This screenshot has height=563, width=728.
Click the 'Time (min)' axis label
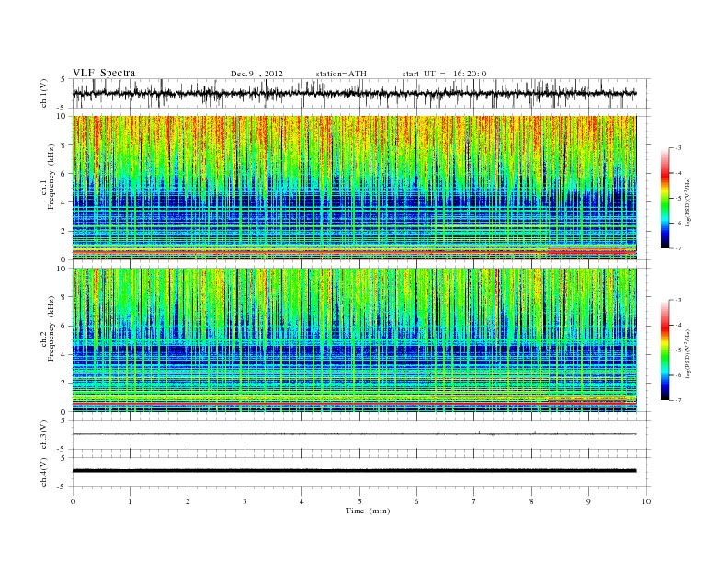pyautogui.click(x=368, y=511)
